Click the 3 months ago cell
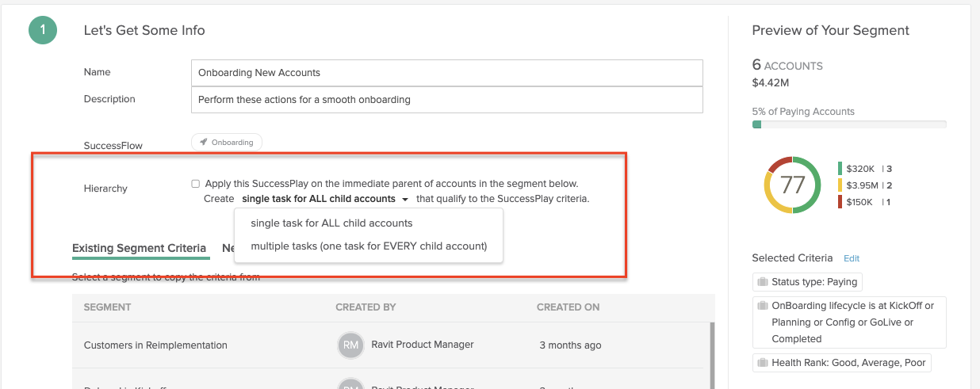 [570, 345]
